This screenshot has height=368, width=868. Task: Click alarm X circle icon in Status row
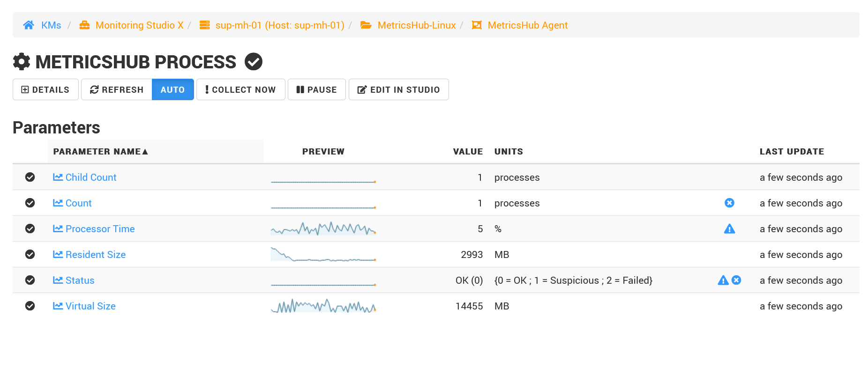736,280
